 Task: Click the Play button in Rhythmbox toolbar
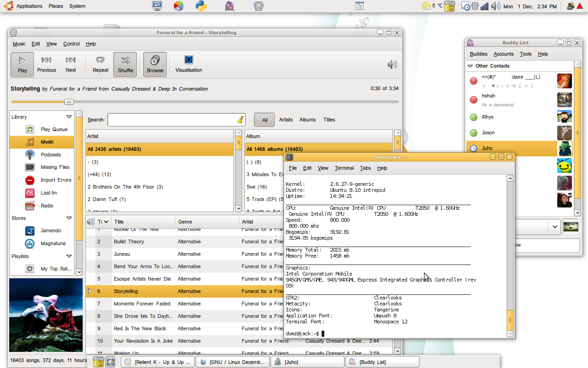pyautogui.click(x=22, y=64)
